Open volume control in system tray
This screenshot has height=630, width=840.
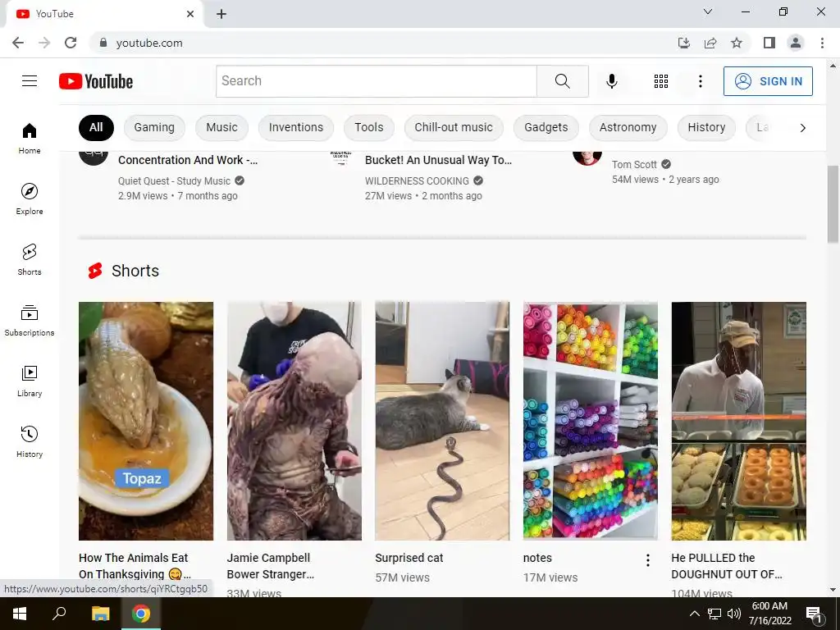coord(734,614)
